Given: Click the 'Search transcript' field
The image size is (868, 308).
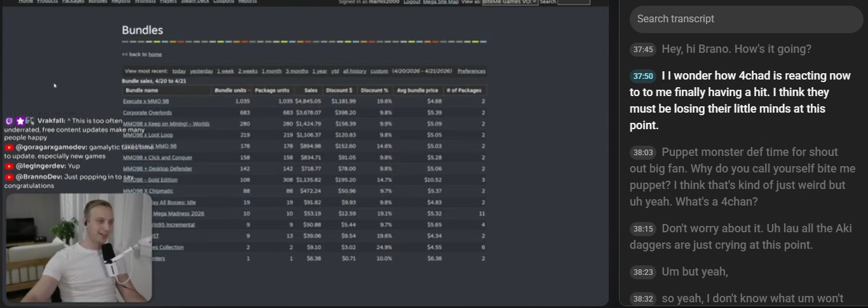Looking at the screenshot, I should pos(746,19).
